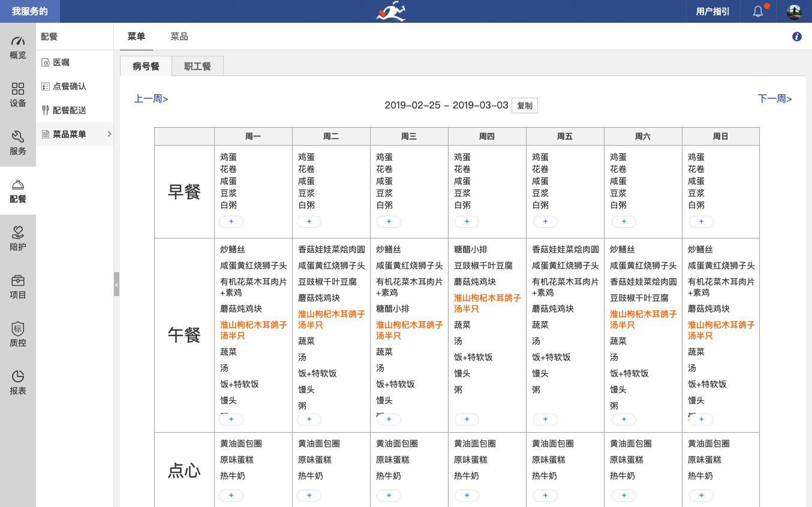Add a dish to Saturday breakfast
The image size is (812, 507).
(624, 222)
